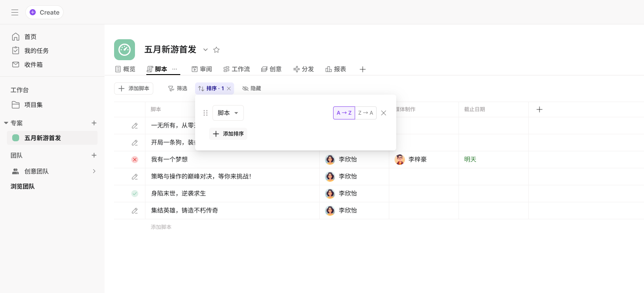Viewport: 644px width, 293px height.
Task: Click the add tab plus icon
Action: click(362, 69)
